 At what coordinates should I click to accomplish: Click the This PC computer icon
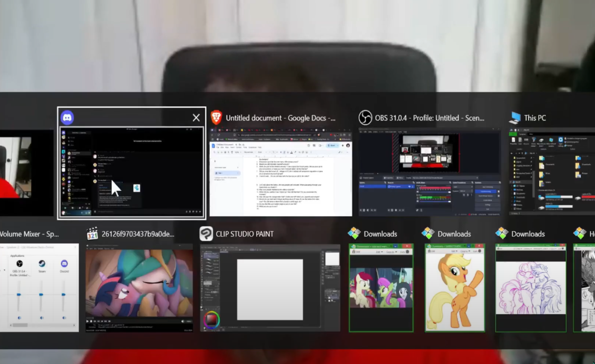coord(514,118)
